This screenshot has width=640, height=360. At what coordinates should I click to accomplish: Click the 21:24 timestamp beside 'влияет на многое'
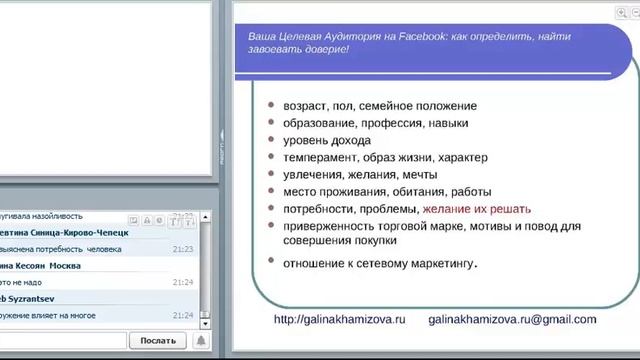[x=183, y=315]
